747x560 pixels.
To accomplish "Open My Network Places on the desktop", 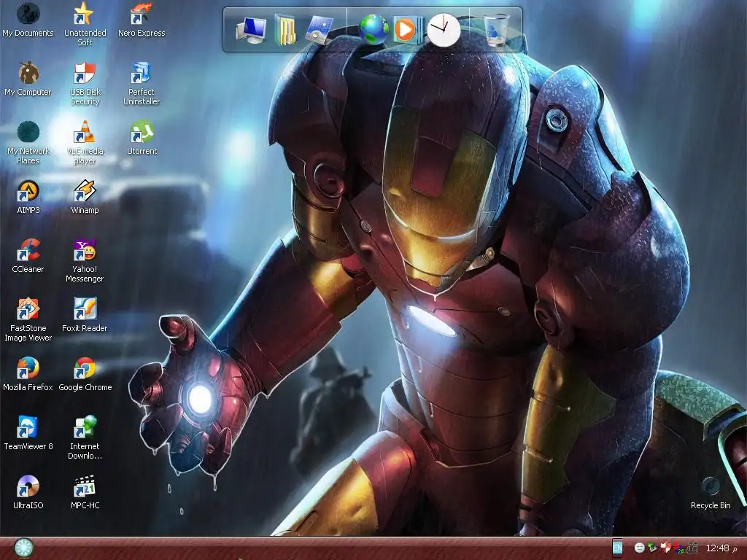I will [x=28, y=143].
